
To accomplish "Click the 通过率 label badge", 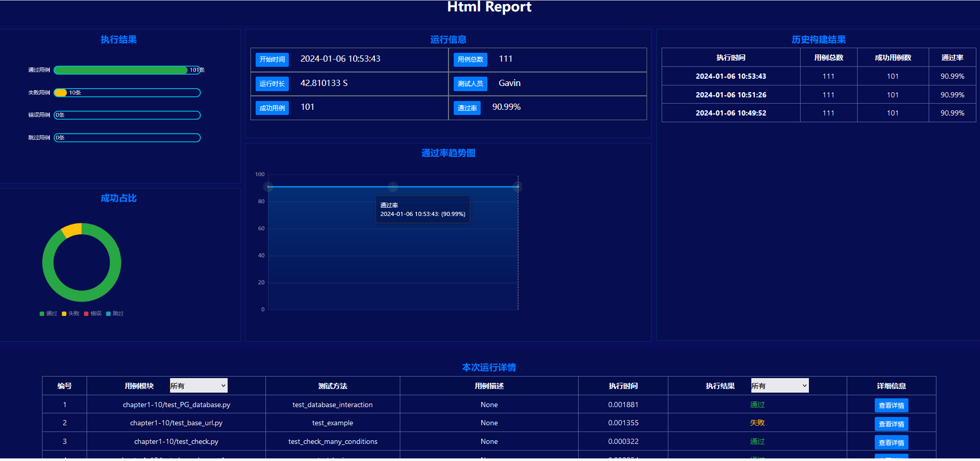I will [x=467, y=108].
